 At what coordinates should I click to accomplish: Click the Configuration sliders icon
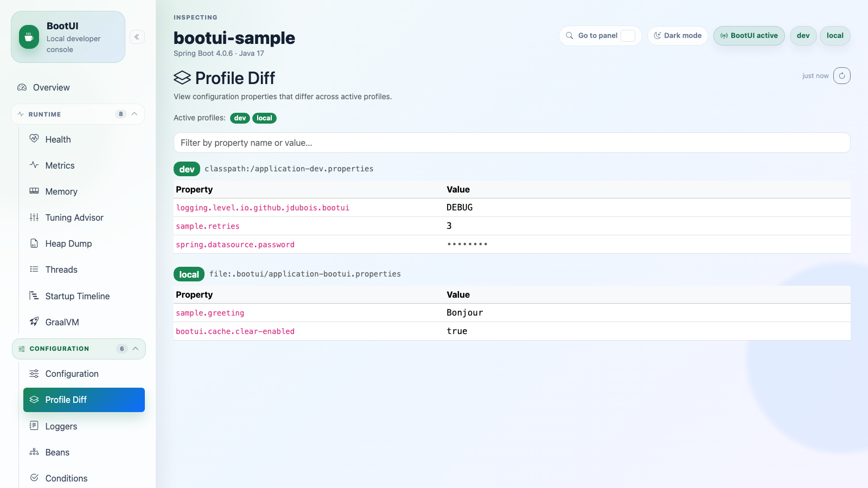point(34,374)
